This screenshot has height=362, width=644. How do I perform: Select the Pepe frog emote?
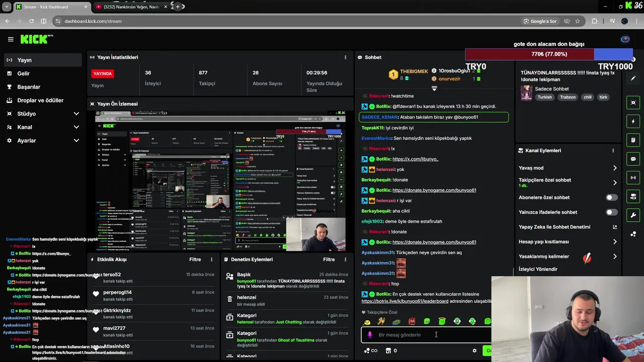(x=397, y=322)
